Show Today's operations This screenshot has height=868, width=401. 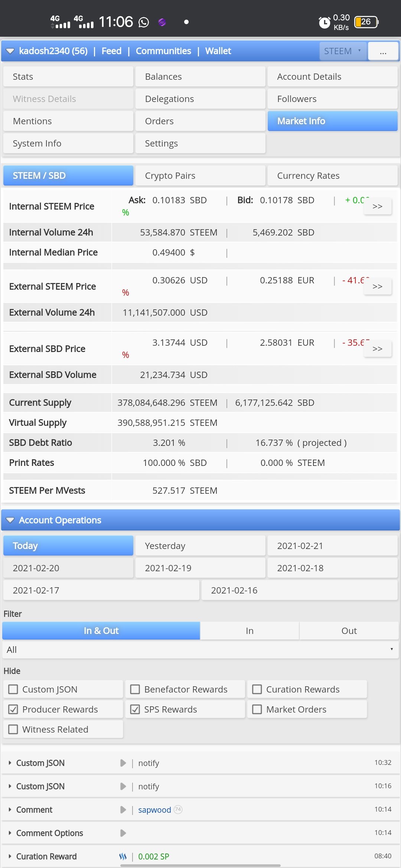tap(68, 546)
